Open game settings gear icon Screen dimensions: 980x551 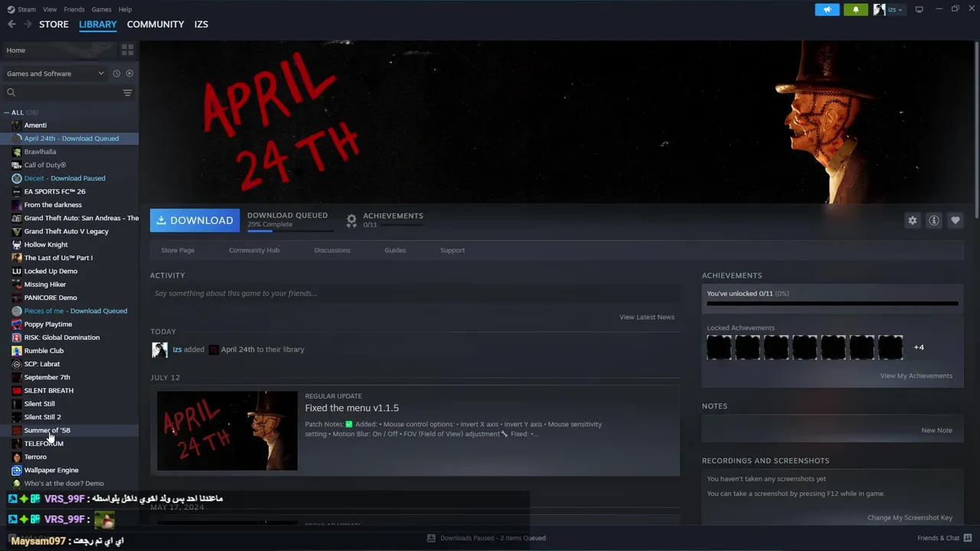point(912,220)
